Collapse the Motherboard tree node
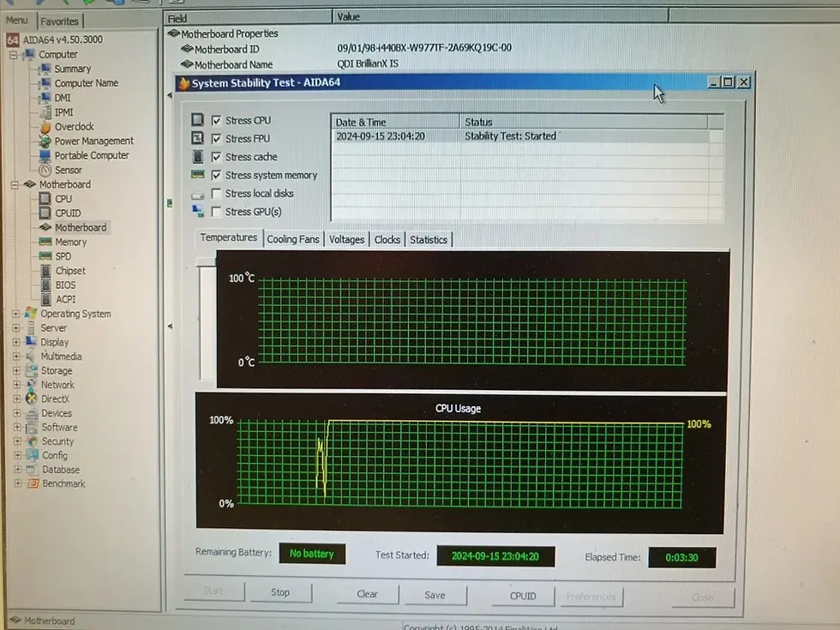This screenshot has width=840, height=630. [x=15, y=185]
